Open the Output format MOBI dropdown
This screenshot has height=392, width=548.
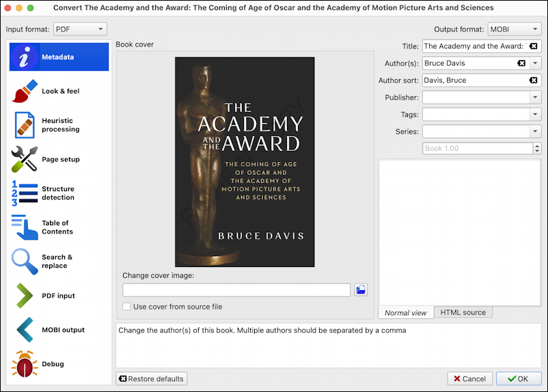[515, 29]
